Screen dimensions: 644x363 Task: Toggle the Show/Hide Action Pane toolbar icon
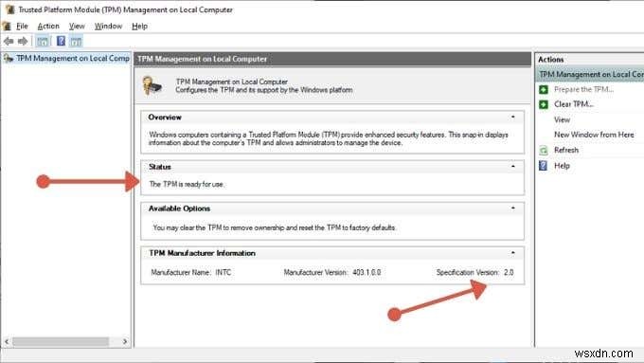pyautogui.click(x=76, y=41)
